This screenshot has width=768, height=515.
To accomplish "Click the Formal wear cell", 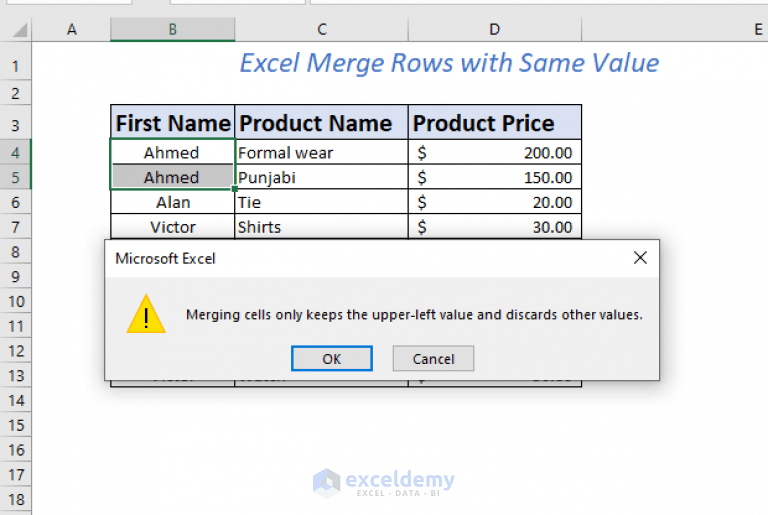I will point(321,152).
